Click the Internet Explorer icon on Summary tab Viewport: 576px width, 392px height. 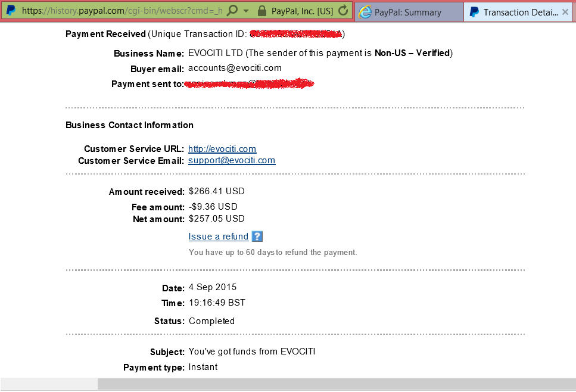(365, 12)
